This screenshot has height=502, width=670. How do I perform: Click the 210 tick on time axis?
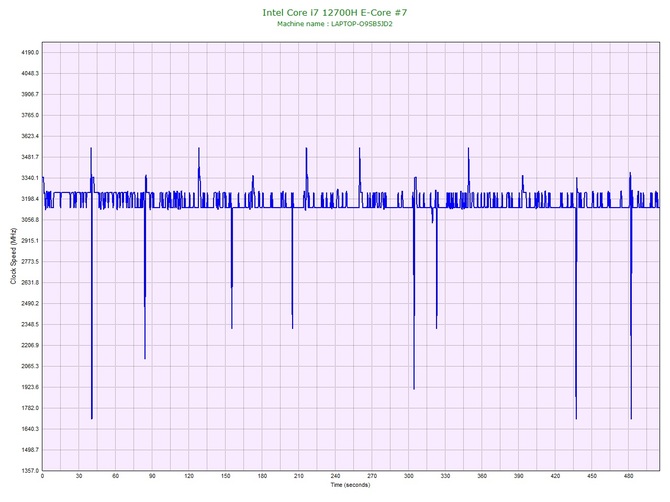[x=299, y=476]
